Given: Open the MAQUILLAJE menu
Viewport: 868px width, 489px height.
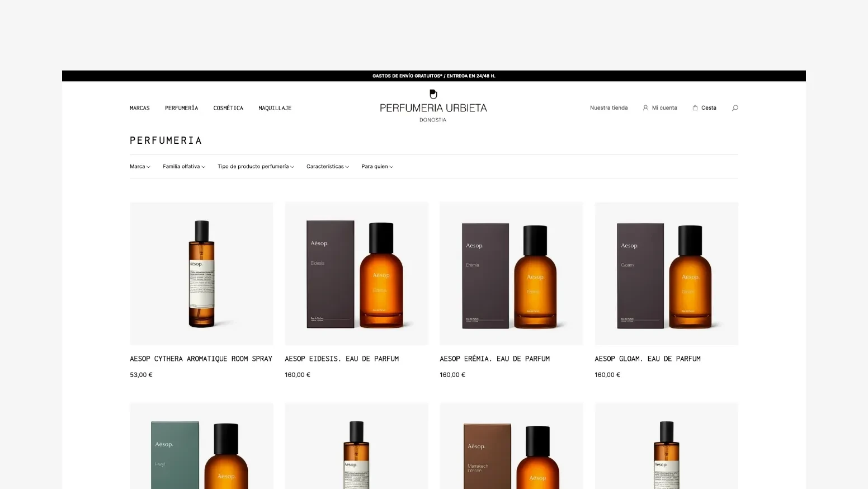Looking at the screenshot, I should coord(275,108).
